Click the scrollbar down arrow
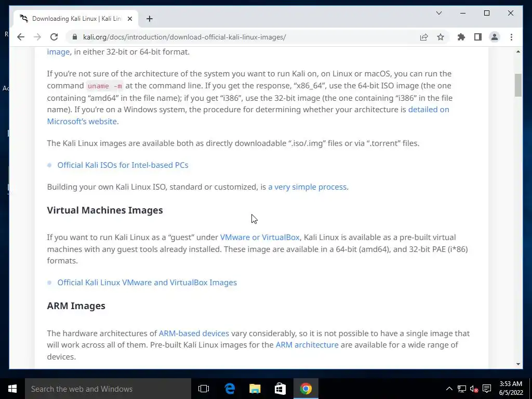This screenshot has height=399, width=532. coord(518,364)
